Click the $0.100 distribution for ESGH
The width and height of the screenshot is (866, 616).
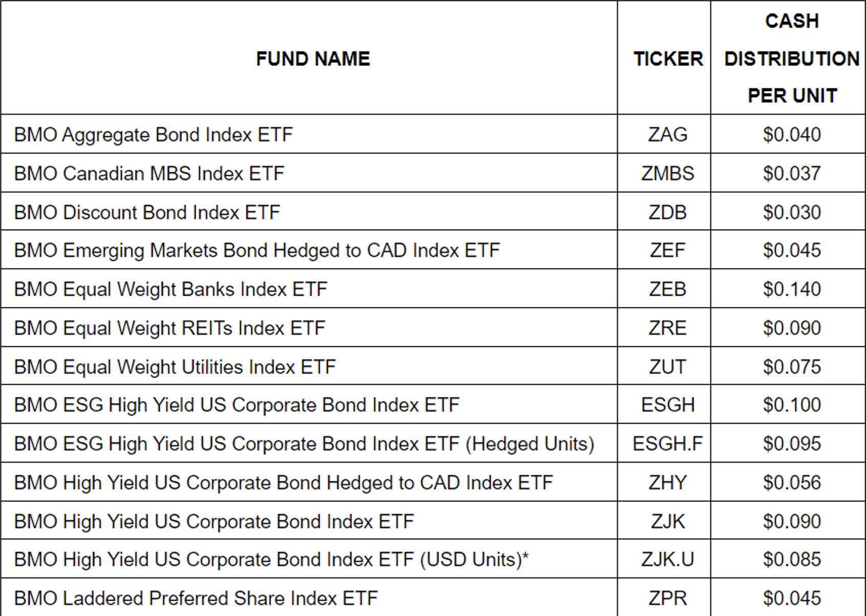pos(791,405)
